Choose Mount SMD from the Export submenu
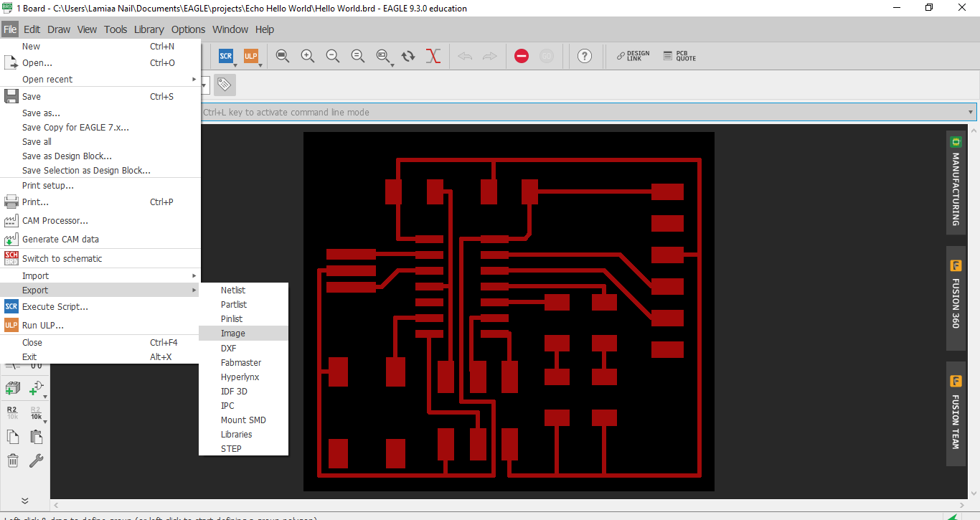Image resolution: width=980 pixels, height=520 pixels. pyautogui.click(x=243, y=420)
